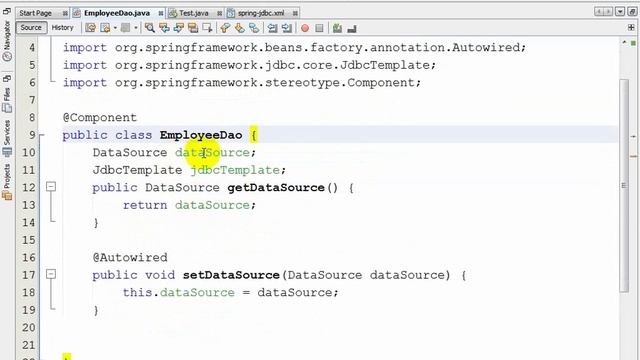Select the EmployeeDao.java tab
Image resolution: width=640 pixels, height=360 pixels.
[x=117, y=13]
